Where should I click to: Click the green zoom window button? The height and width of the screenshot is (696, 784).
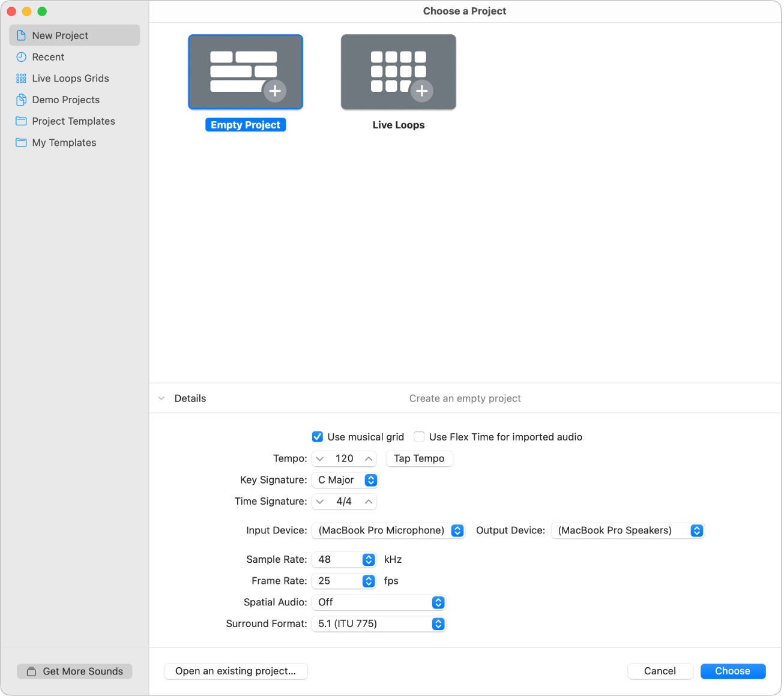pyautogui.click(x=42, y=11)
